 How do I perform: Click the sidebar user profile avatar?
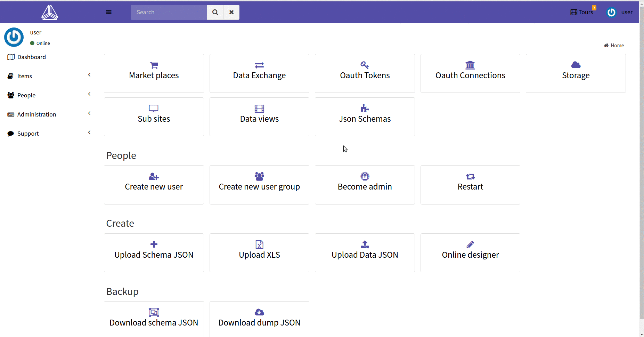pos(14,37)
